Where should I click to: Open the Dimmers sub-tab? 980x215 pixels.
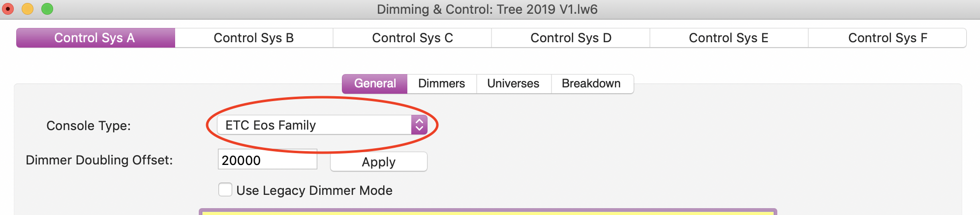pos(441,83)
